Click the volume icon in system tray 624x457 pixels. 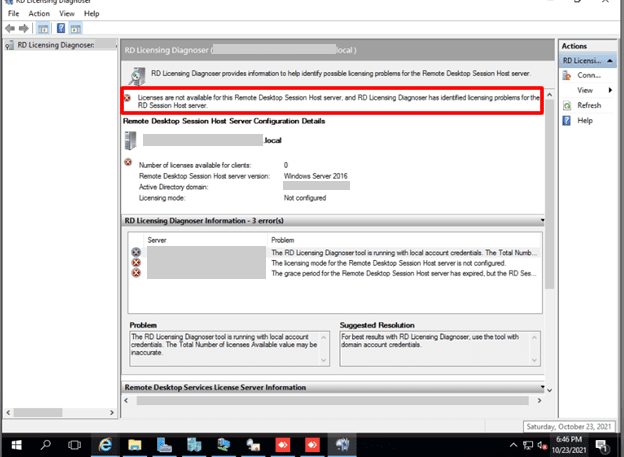point(542,445)
